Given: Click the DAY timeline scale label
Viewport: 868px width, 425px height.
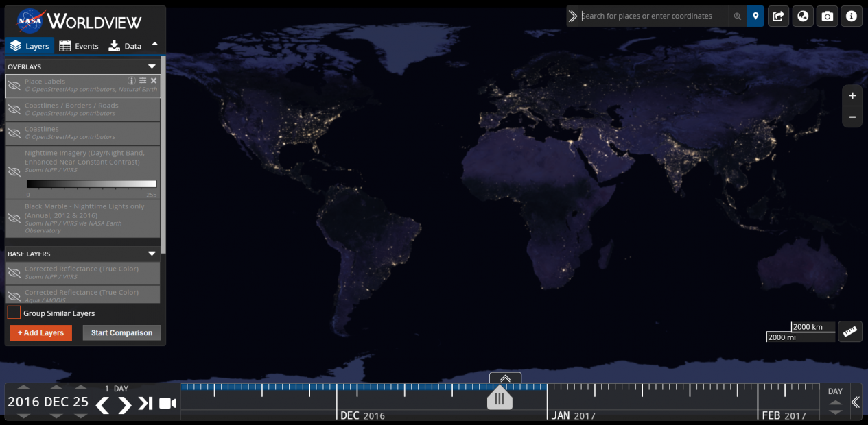Looking at the screenshot, I should pyautogui.click(x=835, y=391).
